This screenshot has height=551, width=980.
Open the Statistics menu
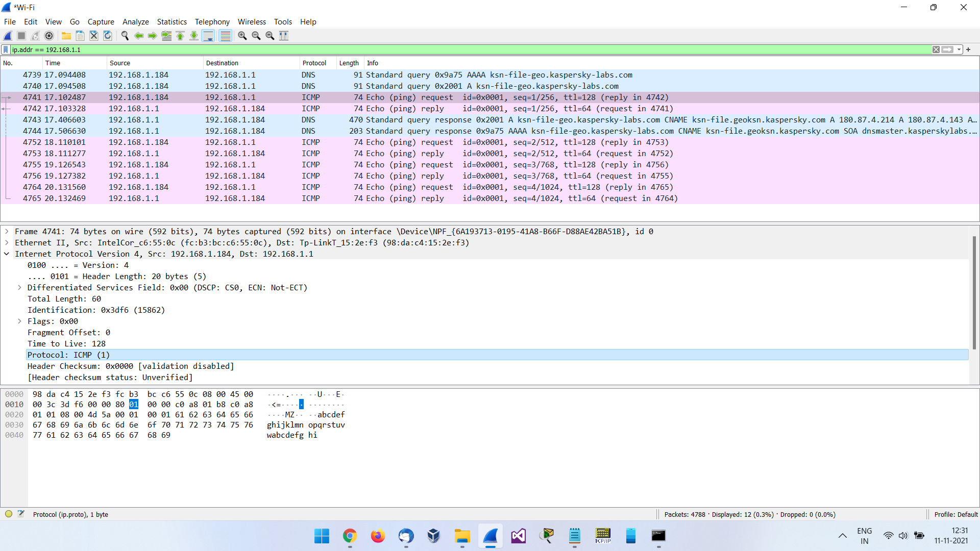click(171, 22)
